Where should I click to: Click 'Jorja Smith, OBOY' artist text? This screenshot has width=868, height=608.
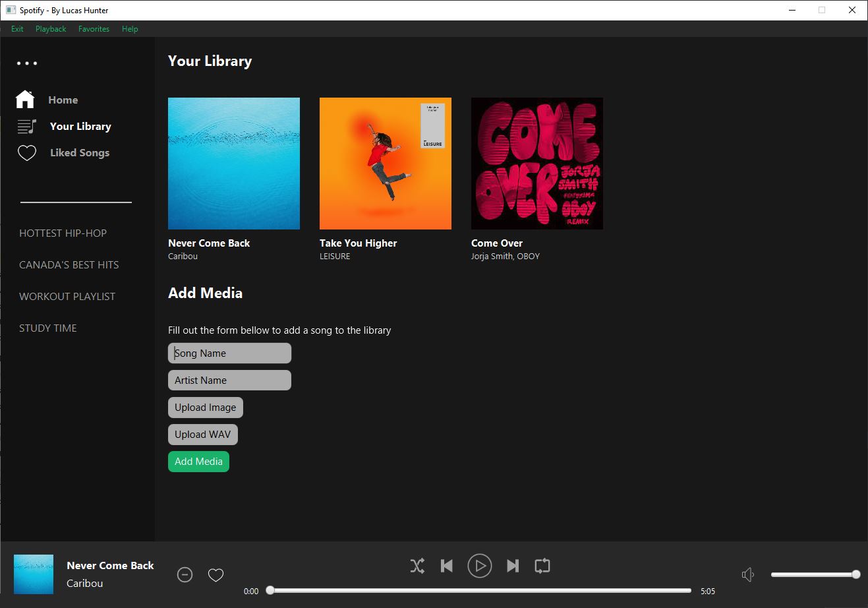[506, 257]
